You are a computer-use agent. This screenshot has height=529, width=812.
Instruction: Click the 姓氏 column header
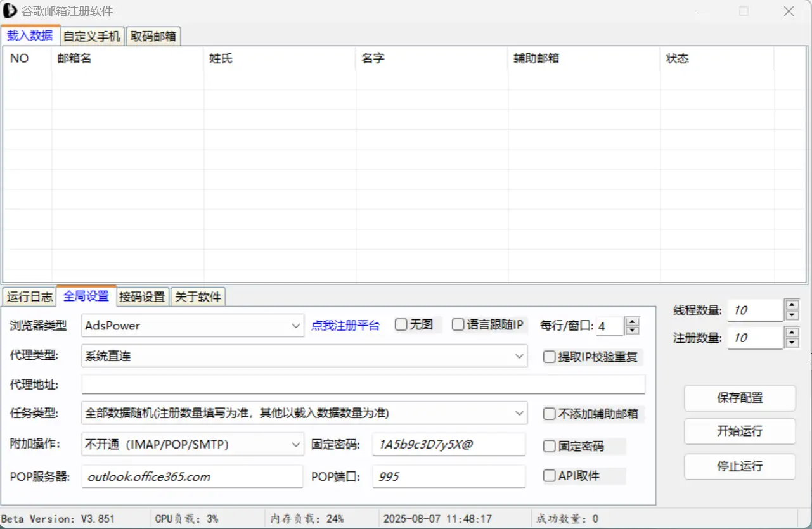tap(280, 58)
